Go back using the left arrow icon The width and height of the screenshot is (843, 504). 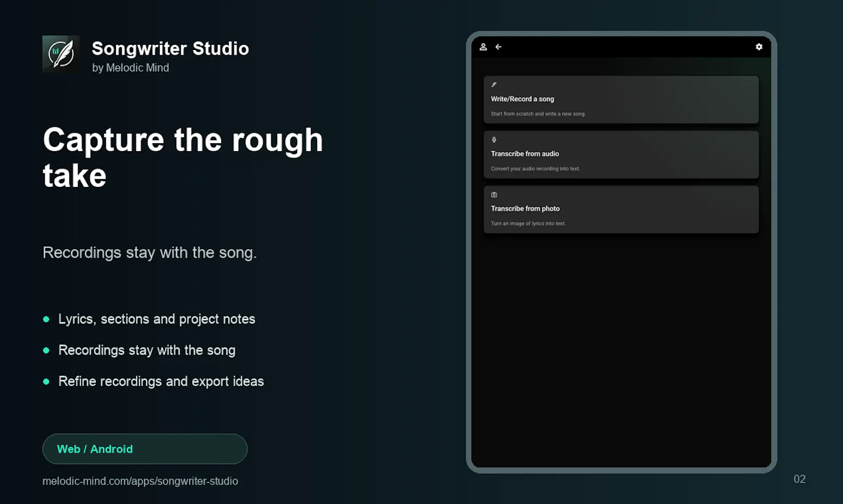[498, 47]
